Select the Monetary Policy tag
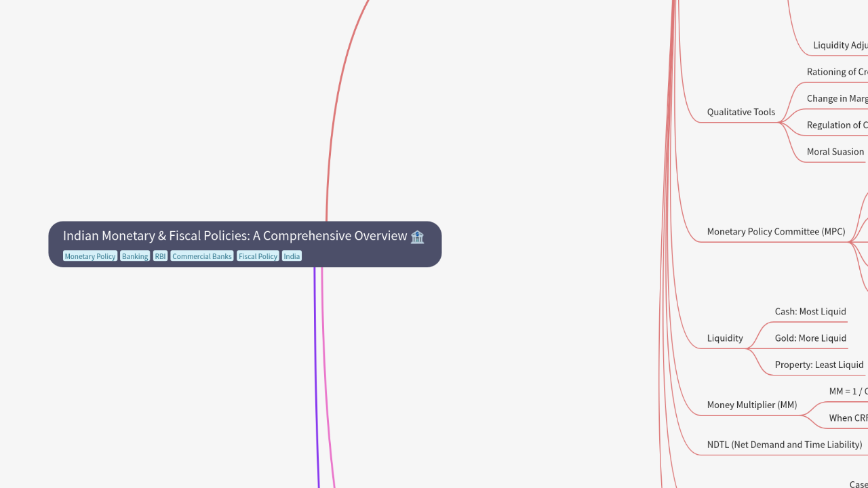The height and width of the screenshot is (488, 868). (x=90, y=256)
